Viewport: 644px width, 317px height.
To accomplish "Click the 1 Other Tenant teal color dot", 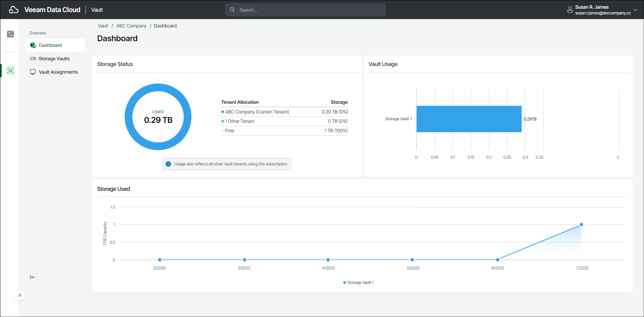I will point(223,121).
